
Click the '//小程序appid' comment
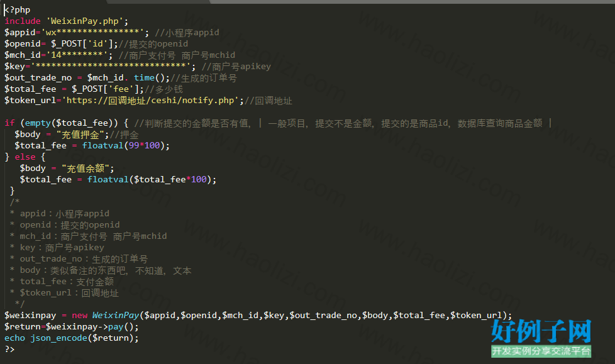(187, 33)
